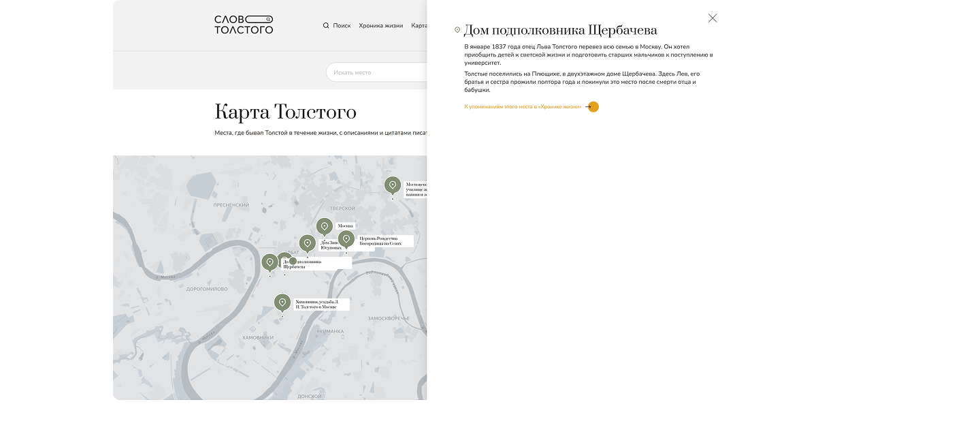Click the Москва map label
Screen dimensions: 980x434
[346, 226]
